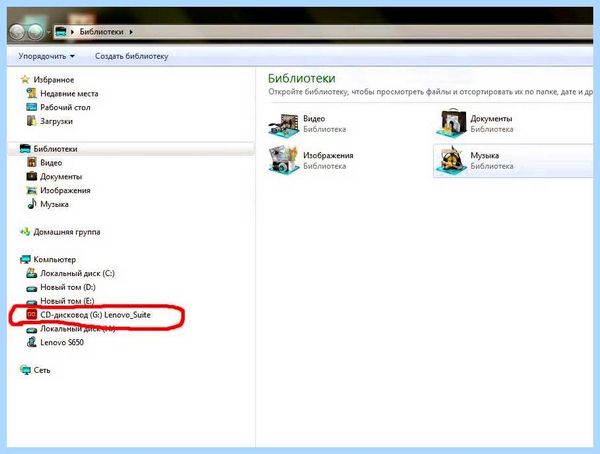Image resolution: width=600 pixels, height=454 pixels.
Task: Open Недавние места in sidebar
Action: (x=69, y=93)
